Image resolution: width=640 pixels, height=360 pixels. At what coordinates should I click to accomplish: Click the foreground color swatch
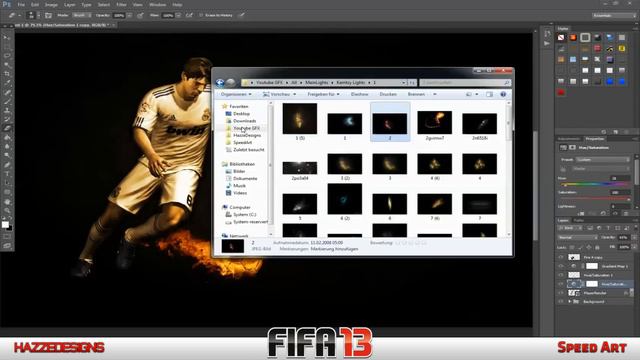[x=5, y=224]
